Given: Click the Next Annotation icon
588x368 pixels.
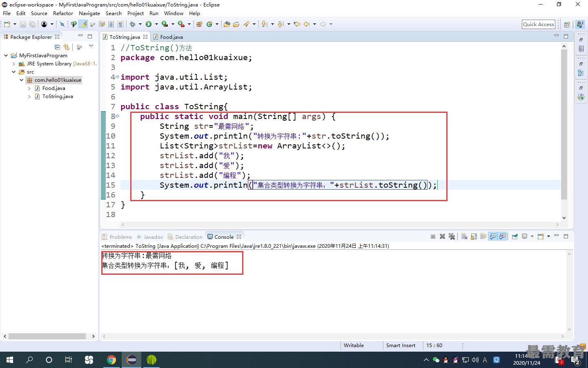Looking at the screenshot, I should tap(264, 24).
